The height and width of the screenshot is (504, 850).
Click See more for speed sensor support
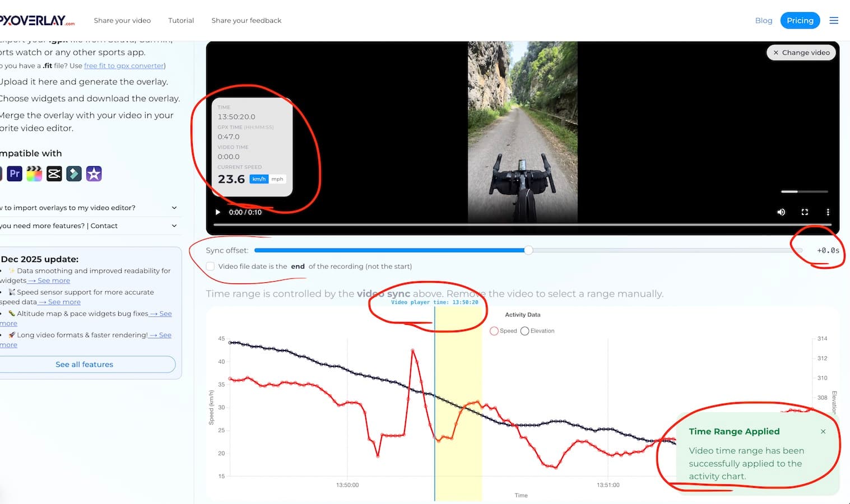[x=59, y=302]
